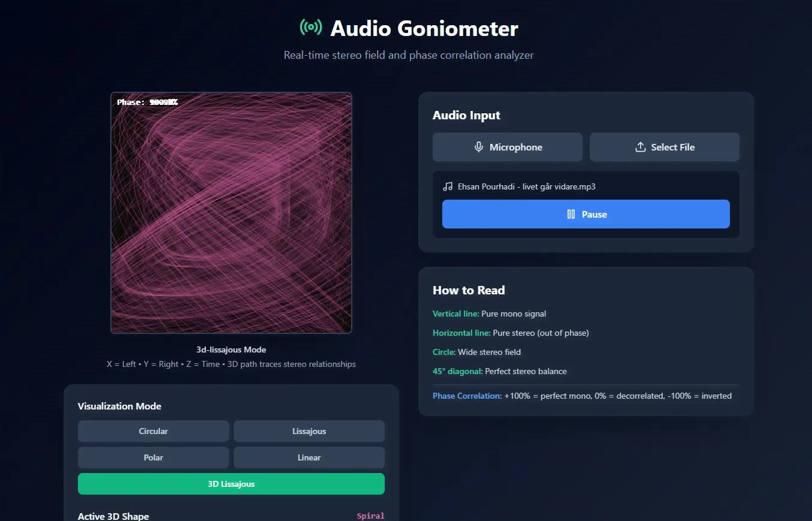Image resolution: width=812 pixels, height=521 pixels.
Task: Click the goniometer visualization canvas
Action: click(231, 212)
